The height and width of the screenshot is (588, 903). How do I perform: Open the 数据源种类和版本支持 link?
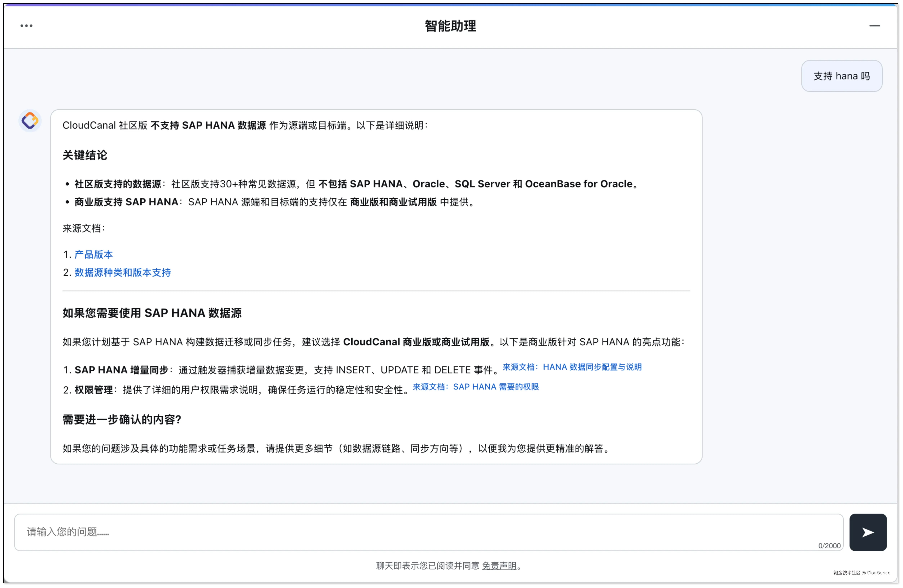tap(123, 273)
